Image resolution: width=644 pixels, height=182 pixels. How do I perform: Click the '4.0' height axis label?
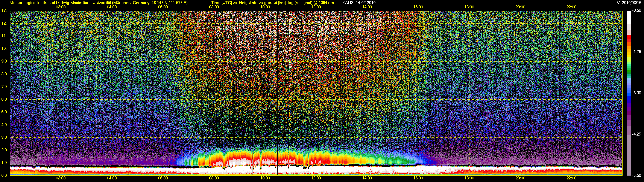pyautogui.click(x=4, y=125)
